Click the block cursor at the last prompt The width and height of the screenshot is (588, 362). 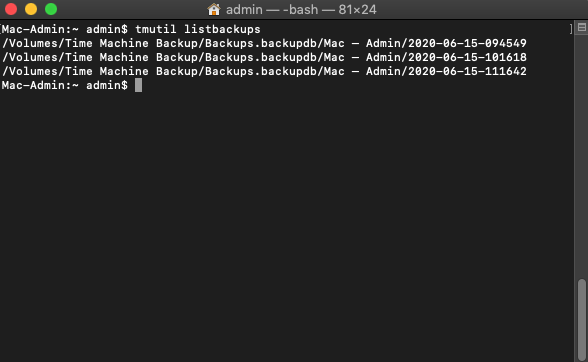pos(138,85)
